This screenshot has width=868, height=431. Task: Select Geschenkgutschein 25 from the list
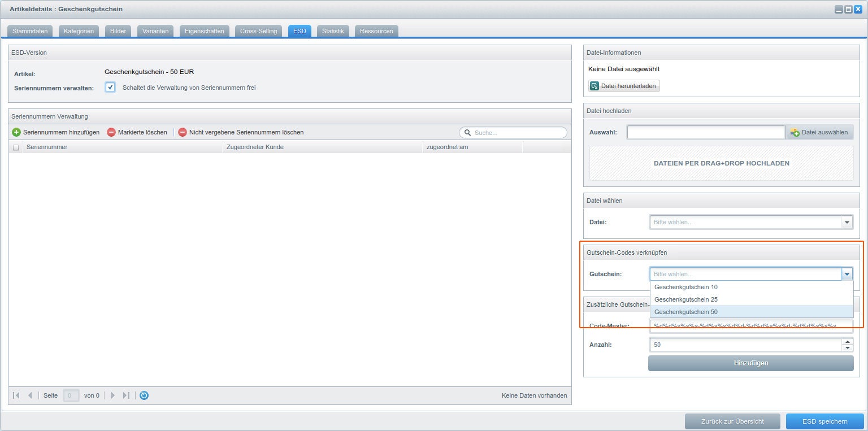click(x=752, y=299)
